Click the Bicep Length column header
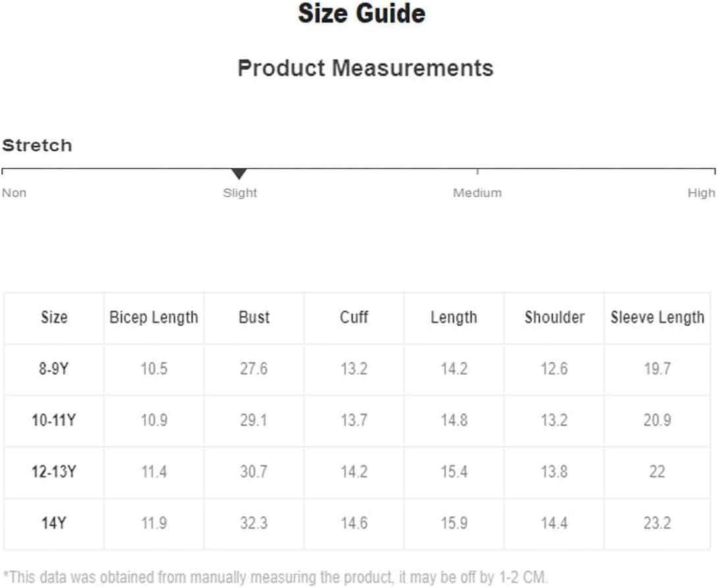Viewport: 718px width, 588px height. 154,318
